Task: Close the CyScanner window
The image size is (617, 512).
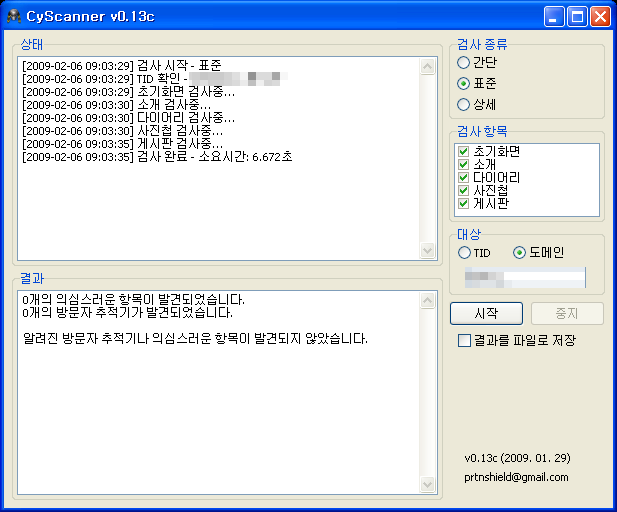Action: coord(600,17)
